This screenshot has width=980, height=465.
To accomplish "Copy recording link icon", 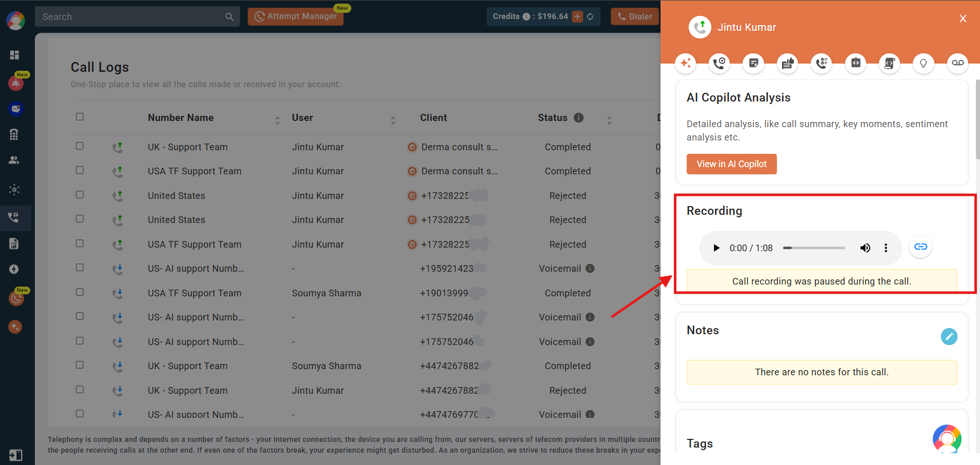I will click(x=921, y=247).
